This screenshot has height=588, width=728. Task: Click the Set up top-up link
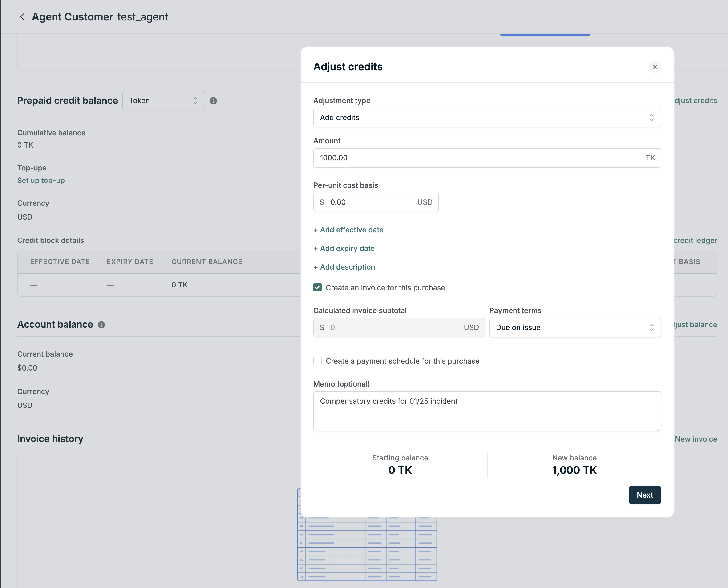tap(41, 180)
